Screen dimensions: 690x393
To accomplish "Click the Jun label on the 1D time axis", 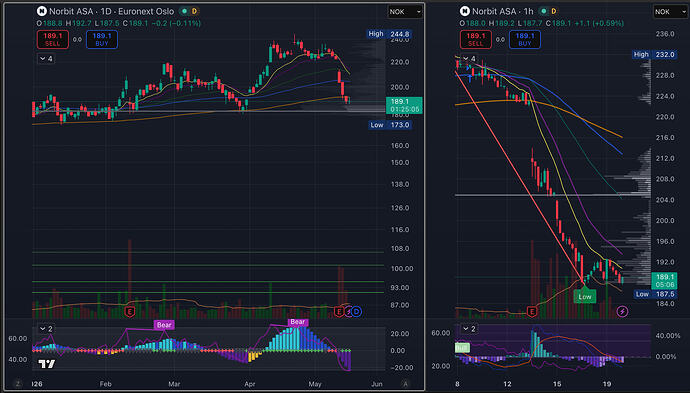I will (377, 384).
